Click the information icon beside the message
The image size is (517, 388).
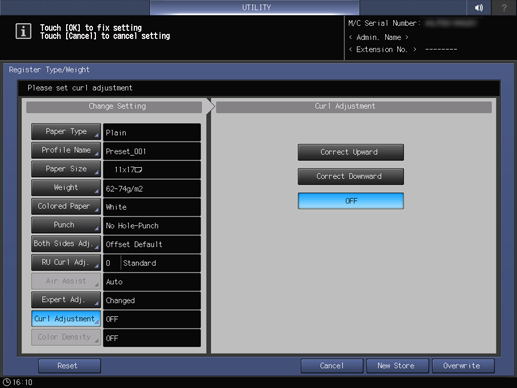coord(23,31)
